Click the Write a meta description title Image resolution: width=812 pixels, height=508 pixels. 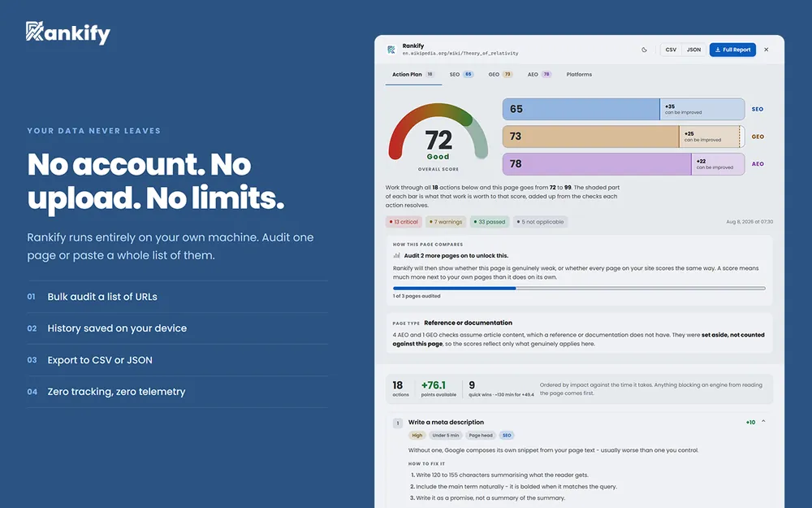click(x=446, y=422)
